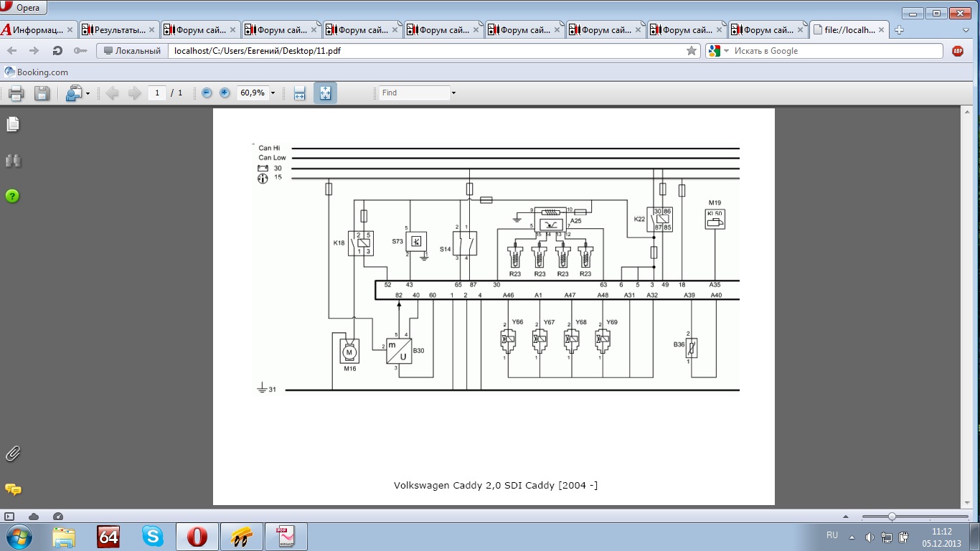Screen dimensions: 980x551
Task: Click the PDF page number field
Action: coord(157,93)
